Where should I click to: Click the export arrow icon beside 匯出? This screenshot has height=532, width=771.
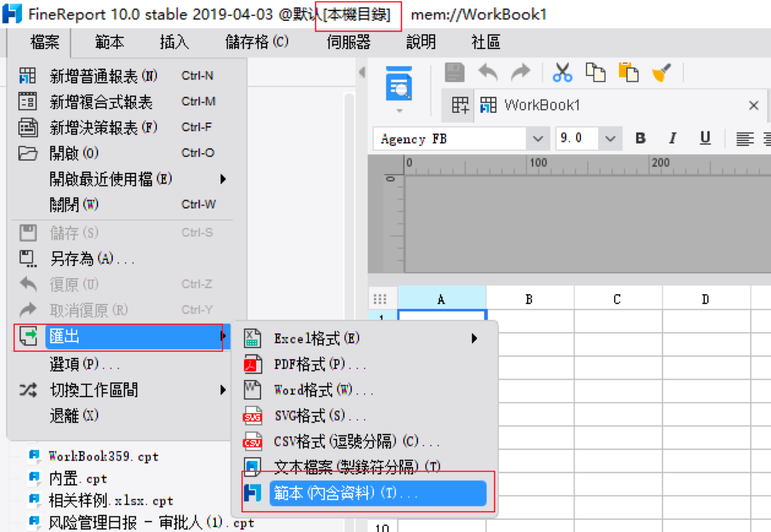[28, 336]
